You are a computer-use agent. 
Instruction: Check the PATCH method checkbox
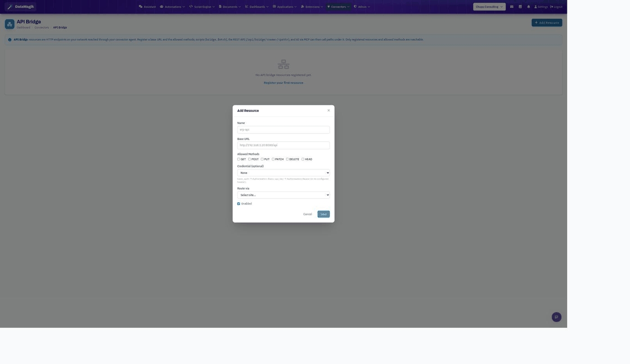pyautogui.click(x=273, y=159)
